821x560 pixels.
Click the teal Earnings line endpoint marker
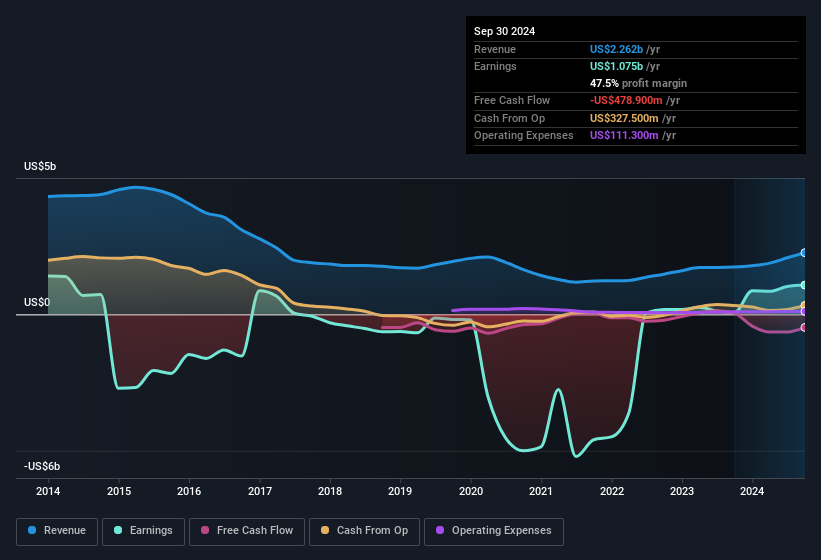pyautogui.click(x=804, y=285)
